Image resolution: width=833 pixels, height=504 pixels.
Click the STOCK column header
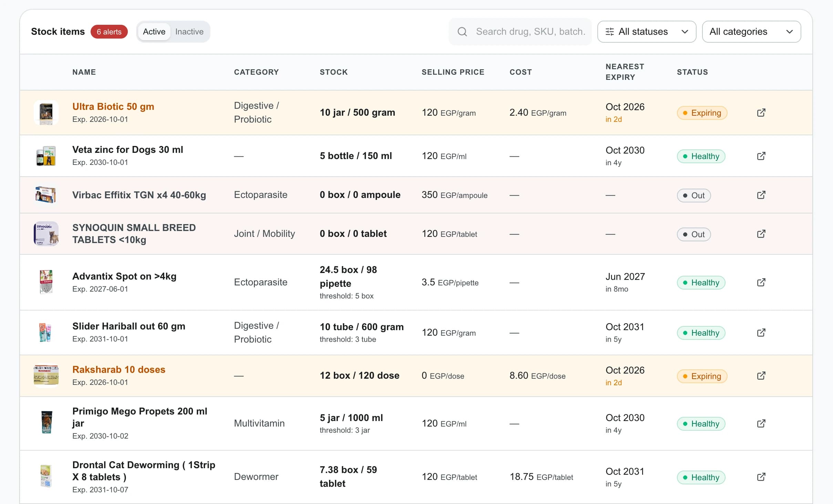[333, 72]
